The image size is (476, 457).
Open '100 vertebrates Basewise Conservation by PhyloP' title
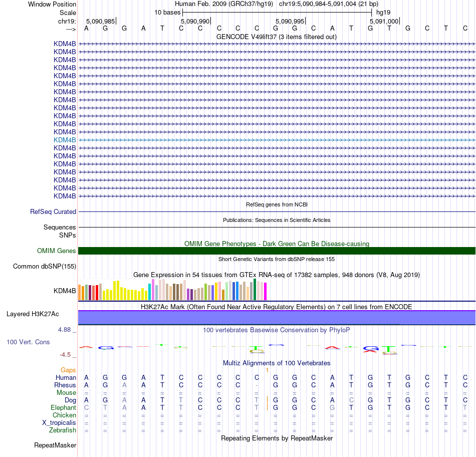tap(277, 330)
